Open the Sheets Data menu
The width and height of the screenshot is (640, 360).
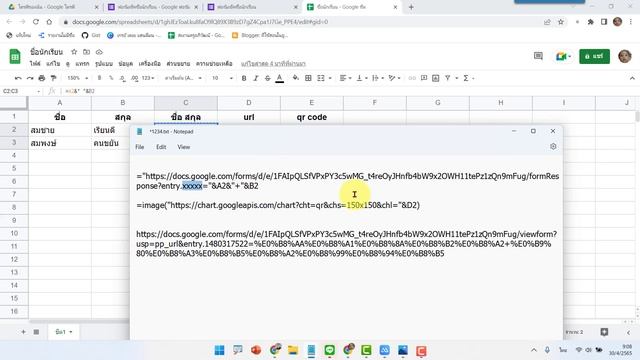click(125, 64)
